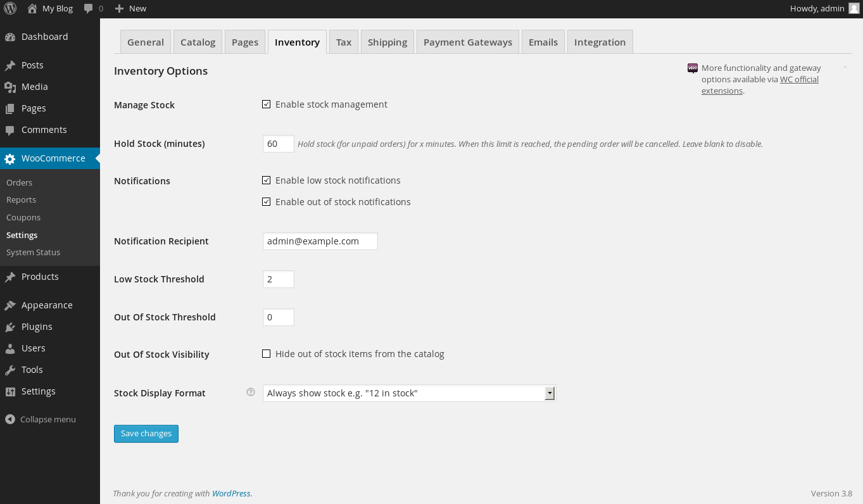Open the New content menu in the top bar
This screenshot has height=504, width=863.
tap(131, 8)
